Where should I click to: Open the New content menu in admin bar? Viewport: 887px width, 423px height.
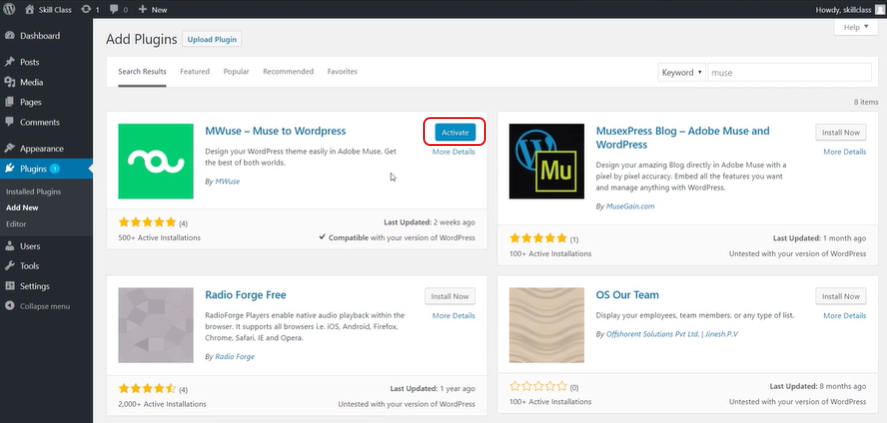point(153,9)
